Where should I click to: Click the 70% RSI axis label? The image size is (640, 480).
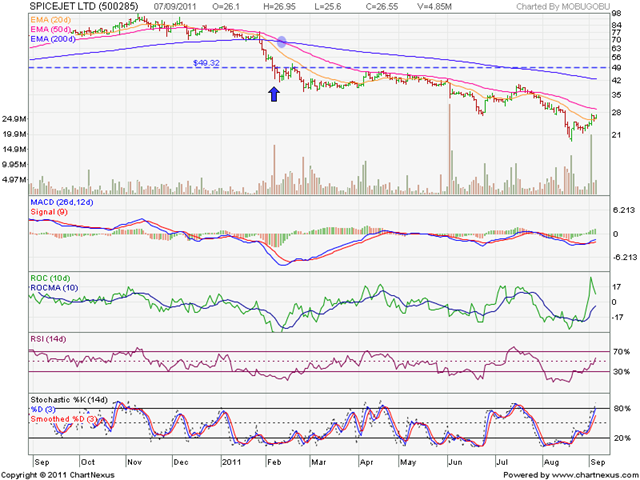click(621, 351)
